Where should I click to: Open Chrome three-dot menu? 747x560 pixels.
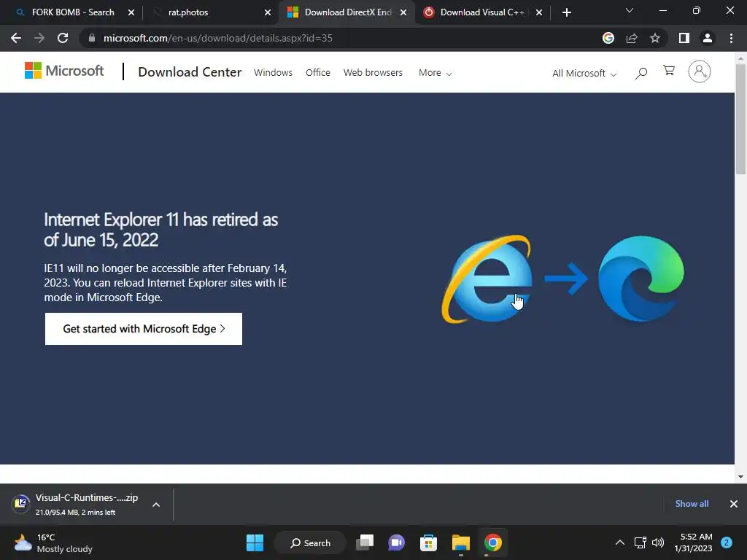coord(731,38)
